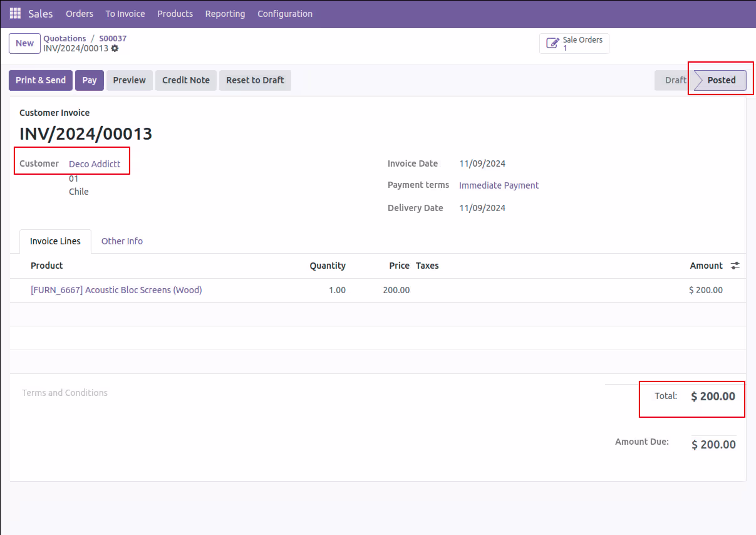Open customer Deco Addictt link
The height and width of the screenshot is (535, 756).
95,164
